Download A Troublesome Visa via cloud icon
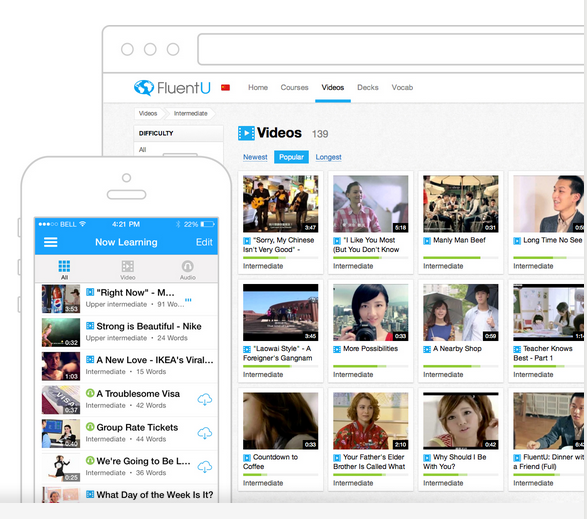This screenshot has width=587, height=519. tap(205, 400)
